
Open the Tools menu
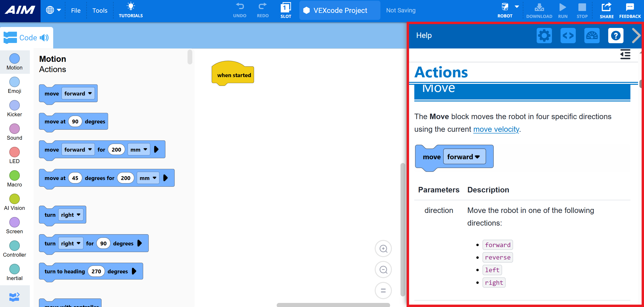(100, 10)
